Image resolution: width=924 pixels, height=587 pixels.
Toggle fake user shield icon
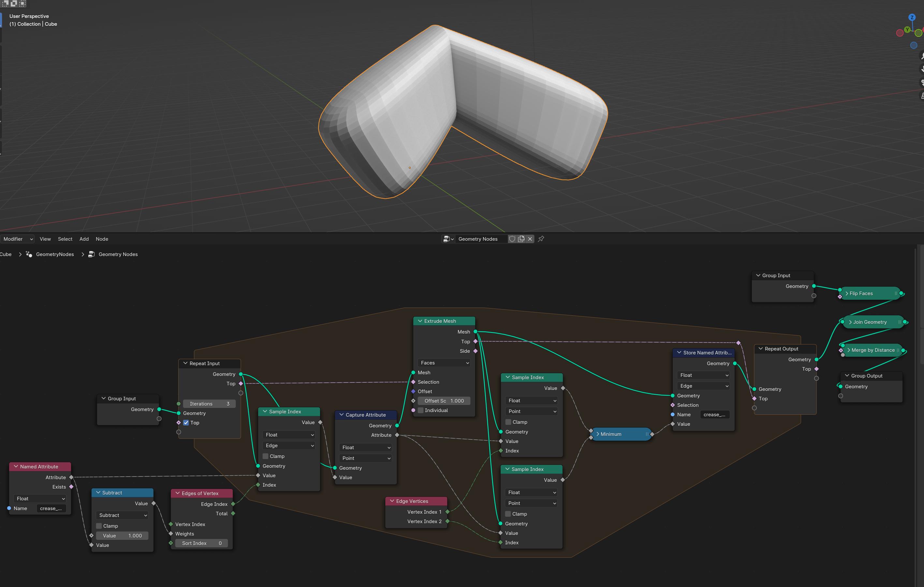512,239
